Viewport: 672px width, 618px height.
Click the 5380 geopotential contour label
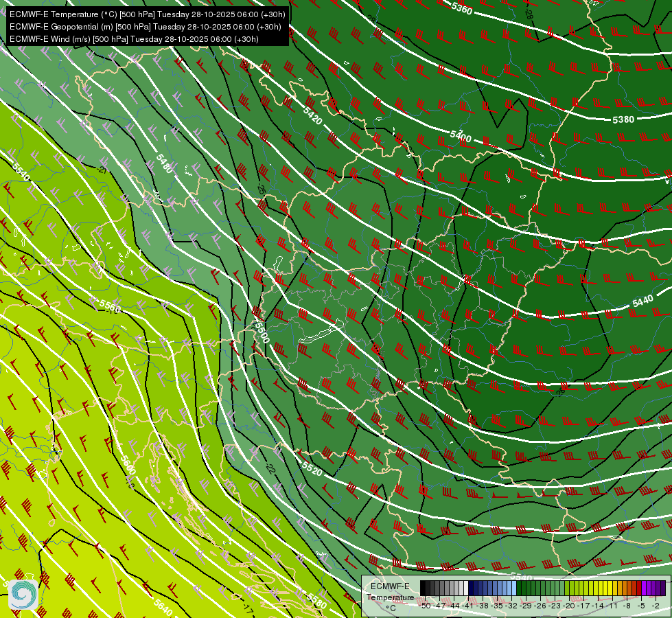point(623,119)
